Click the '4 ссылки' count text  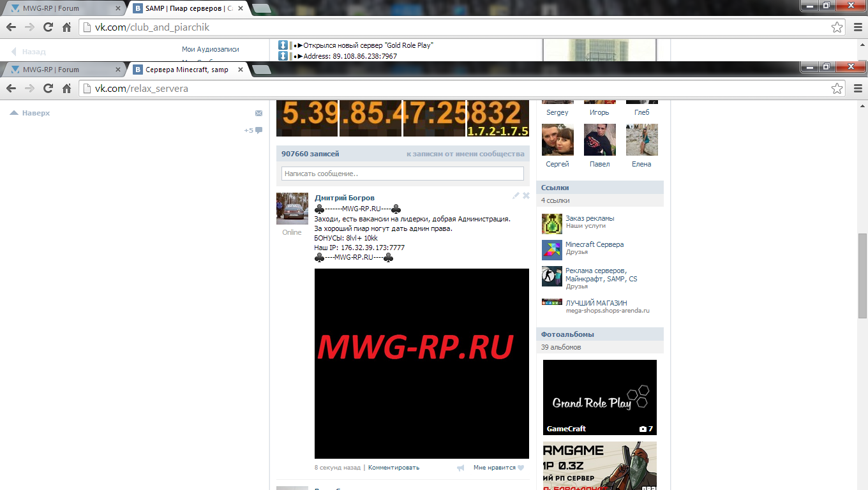[x=555, y=200]
